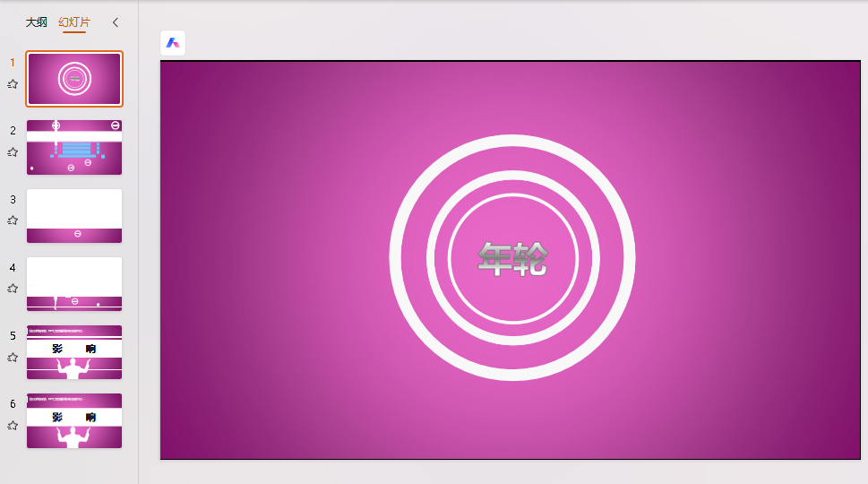Open the AI assistant logo icon
This screenshot has height=484, width=868.
(173, 43)
